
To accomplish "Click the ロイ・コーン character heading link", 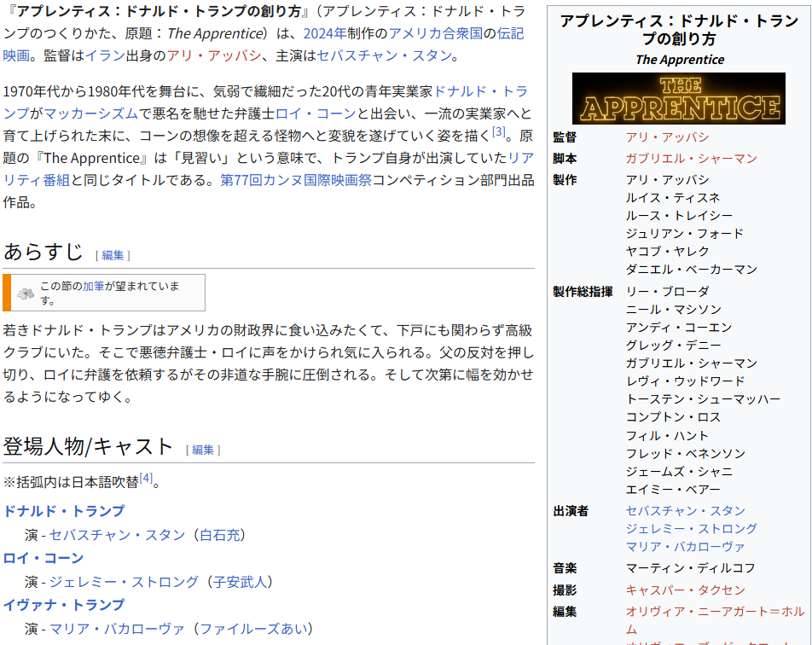I will tap(43, 558).
